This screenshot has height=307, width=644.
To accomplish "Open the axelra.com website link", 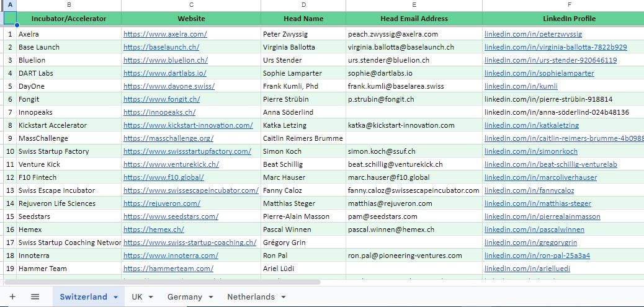I will pos(165,34).
